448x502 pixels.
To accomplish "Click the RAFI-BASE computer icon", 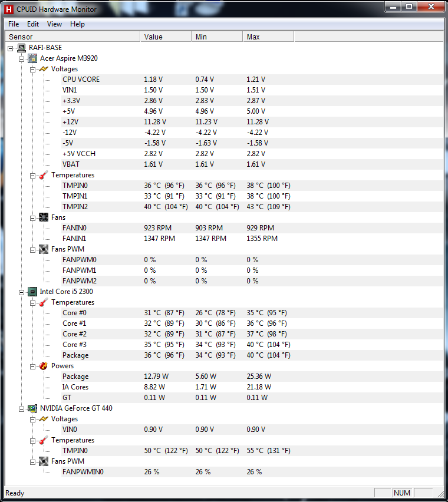I will coord(22,48).
